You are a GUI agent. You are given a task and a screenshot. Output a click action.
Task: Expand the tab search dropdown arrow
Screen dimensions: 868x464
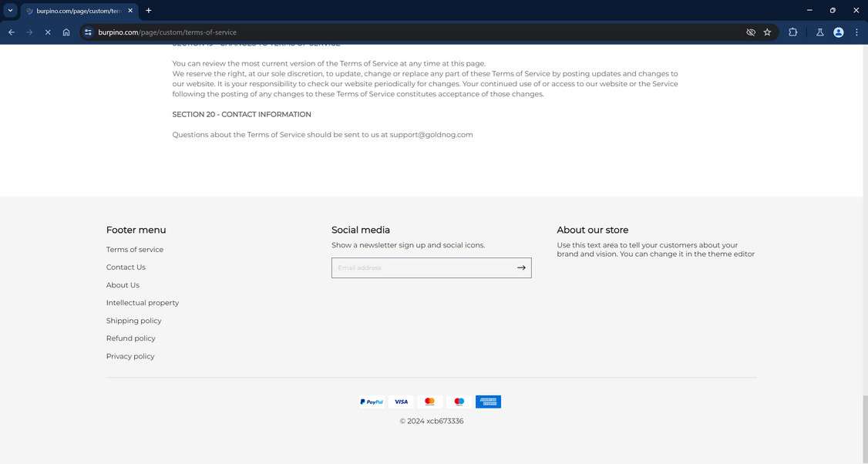click(x=10, y=10)
